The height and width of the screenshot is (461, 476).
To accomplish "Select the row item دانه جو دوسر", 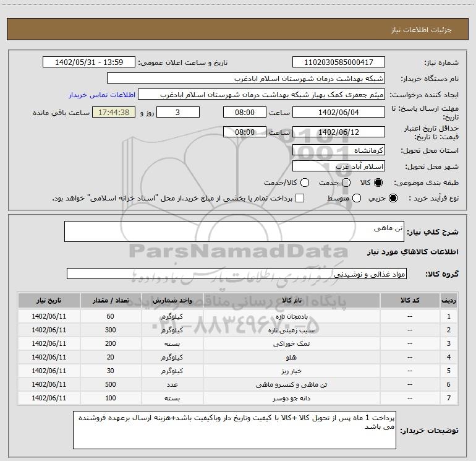I will click(x=291, y=398).
